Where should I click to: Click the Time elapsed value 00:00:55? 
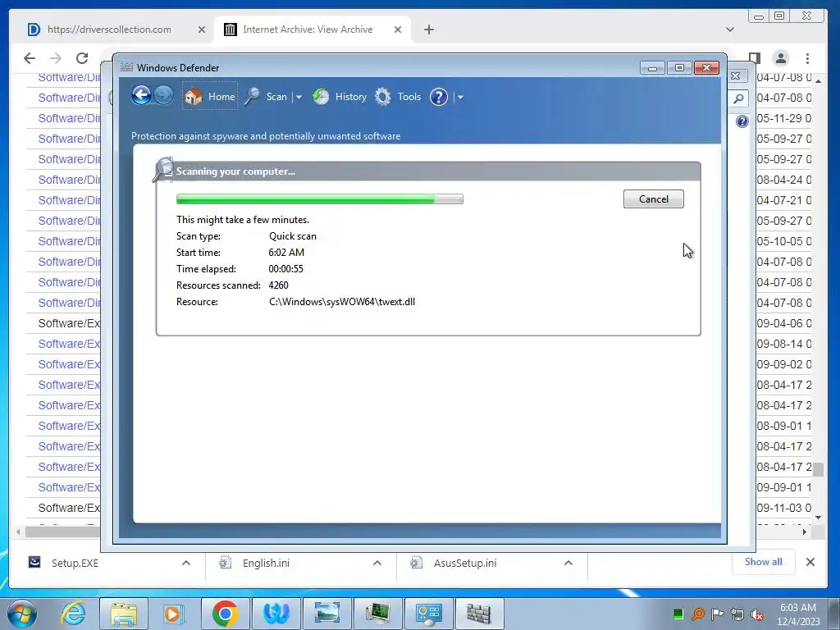tap(285, 269)
